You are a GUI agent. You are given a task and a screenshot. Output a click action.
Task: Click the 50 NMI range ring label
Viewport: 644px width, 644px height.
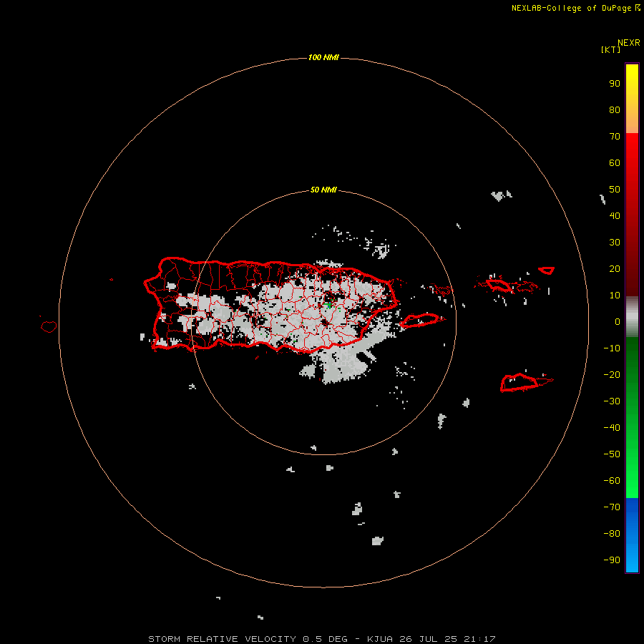[x=323, y=190]
